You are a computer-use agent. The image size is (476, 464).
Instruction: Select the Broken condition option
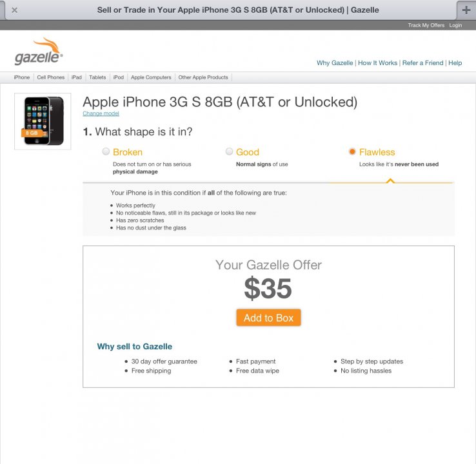pyautogui.click(x=106, y=151)
